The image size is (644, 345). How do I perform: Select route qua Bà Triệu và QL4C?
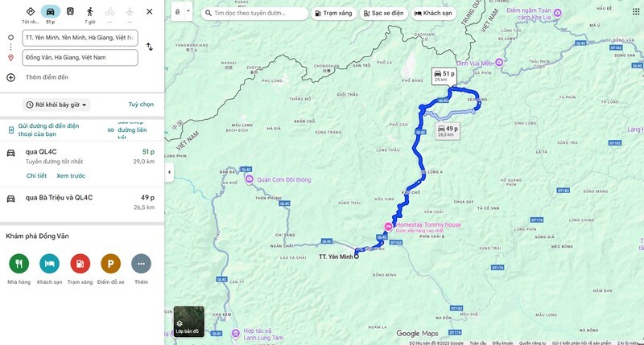click(82, 202)
